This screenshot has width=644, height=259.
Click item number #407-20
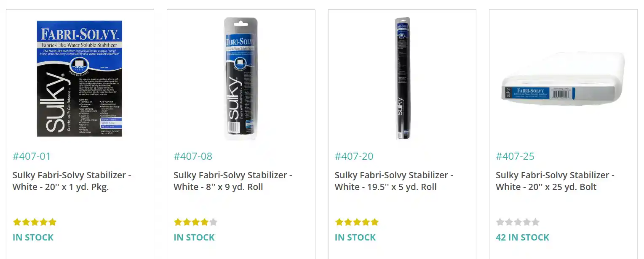(354, 156)
